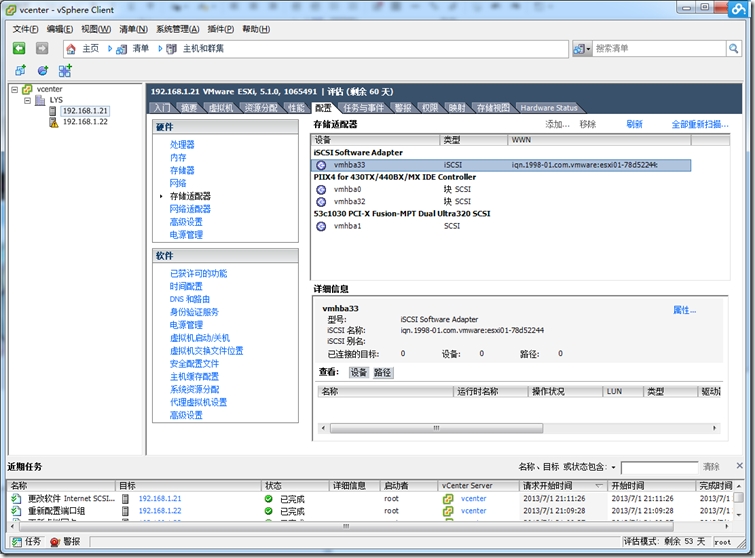Click the new virtual machine toolbar icon
The width and height of the screenshot is (755, 558).
[20, 71]
